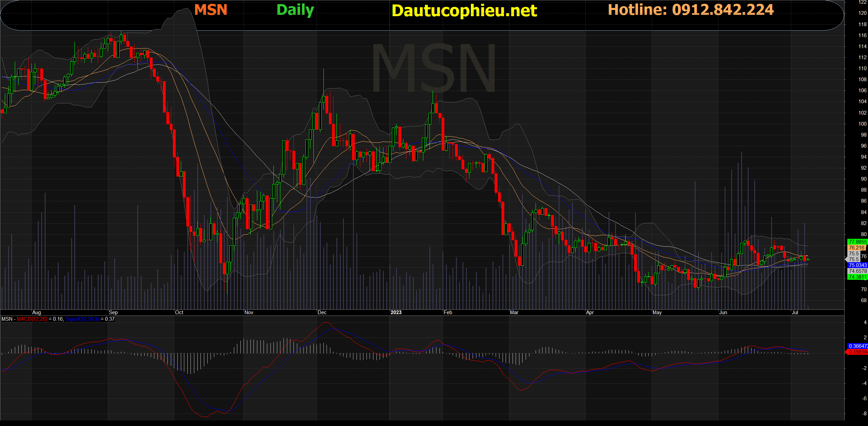This screenshot has height=426, width=868.
Task: Click the 100 price axis label
Action: (862, 124)
